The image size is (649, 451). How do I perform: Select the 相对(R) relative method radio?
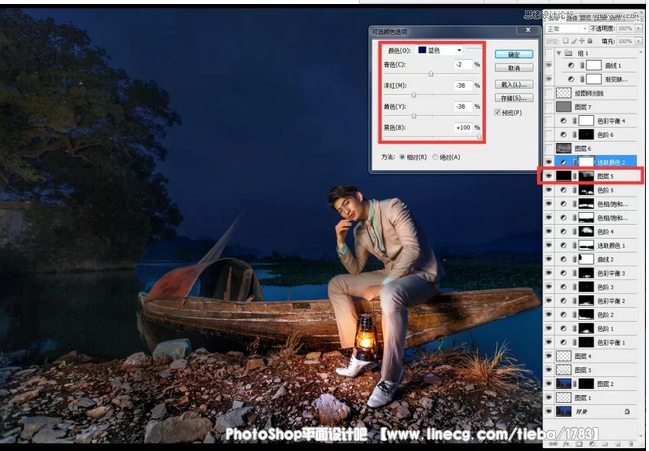[x=402, y=157]
